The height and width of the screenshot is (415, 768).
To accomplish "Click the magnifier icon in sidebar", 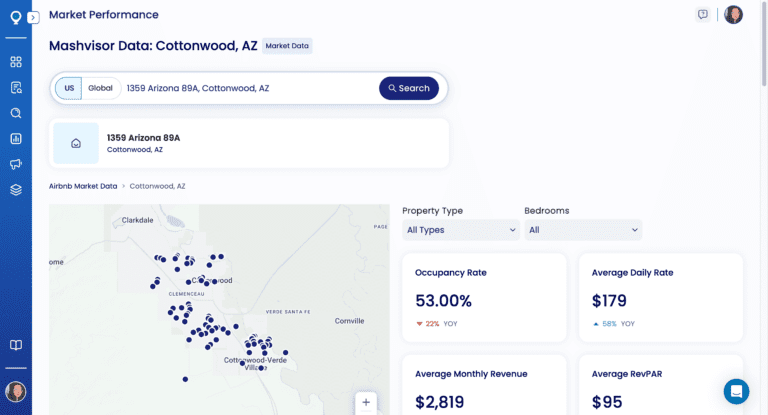I will click(x=16, y=113).
